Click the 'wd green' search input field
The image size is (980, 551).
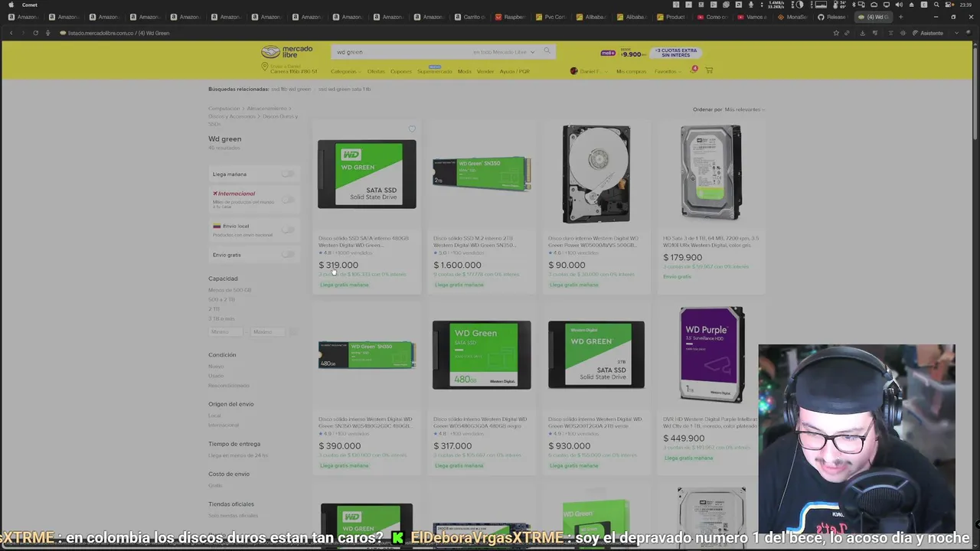pyautogui.click(x=402, y=52)
